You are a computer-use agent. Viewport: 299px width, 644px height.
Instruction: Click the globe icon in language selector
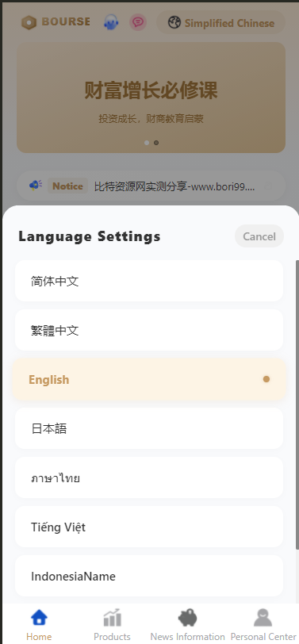click(174, 22)
